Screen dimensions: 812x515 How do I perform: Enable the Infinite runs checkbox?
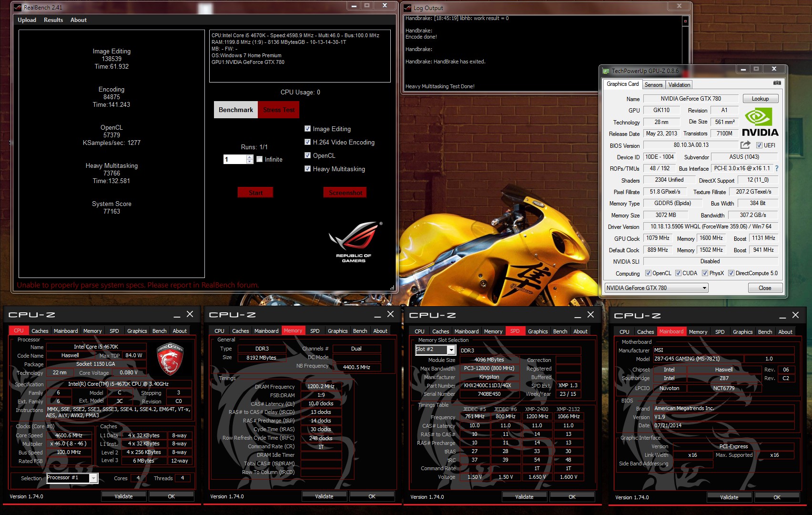(260, 159)
